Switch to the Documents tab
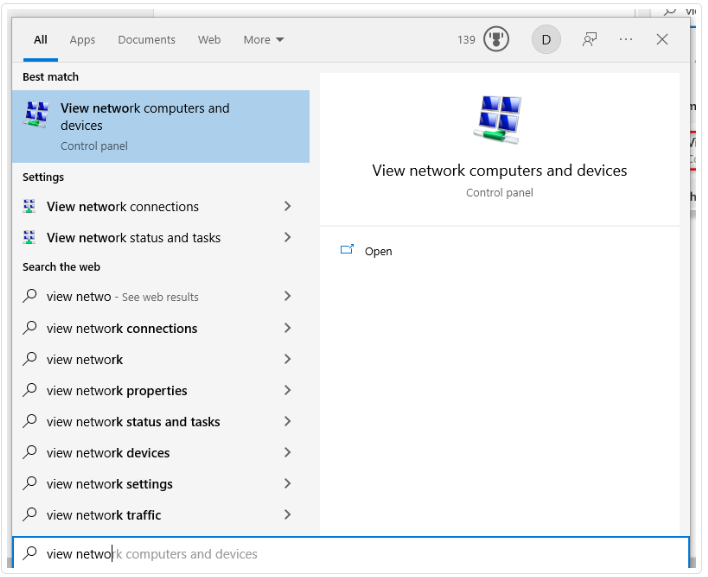 [146, 40]
